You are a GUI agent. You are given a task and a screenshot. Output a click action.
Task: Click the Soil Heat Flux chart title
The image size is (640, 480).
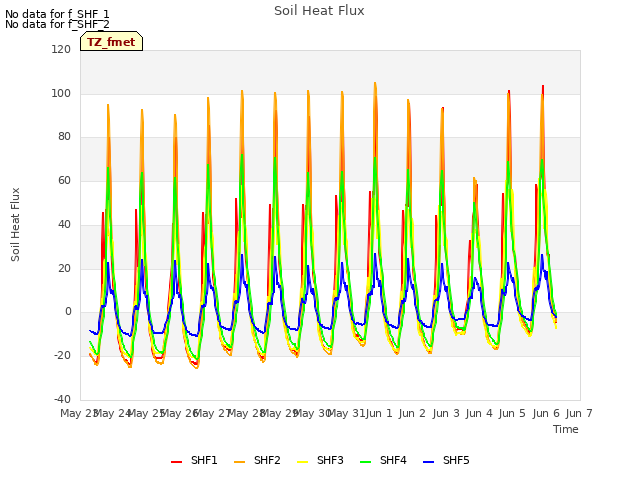[x=319, y=11]
